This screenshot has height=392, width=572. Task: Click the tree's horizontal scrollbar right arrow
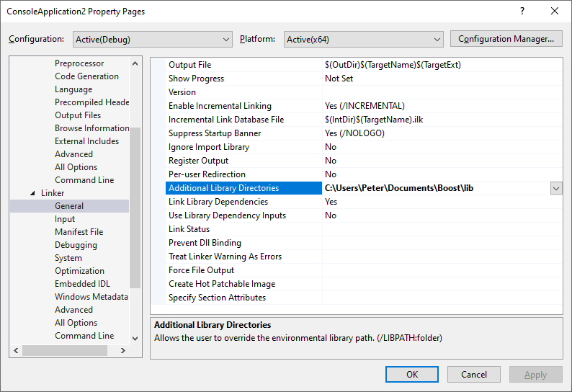(x=122, y=350)
